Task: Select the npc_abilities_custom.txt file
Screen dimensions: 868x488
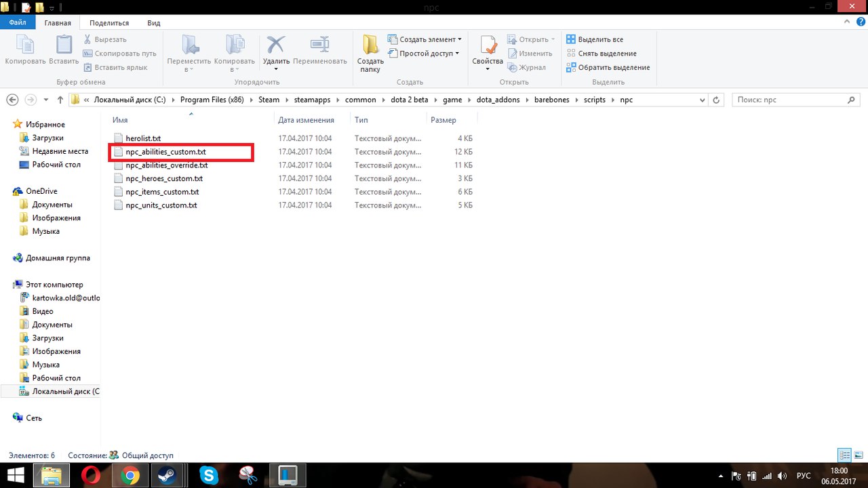Action: point(165,152)
